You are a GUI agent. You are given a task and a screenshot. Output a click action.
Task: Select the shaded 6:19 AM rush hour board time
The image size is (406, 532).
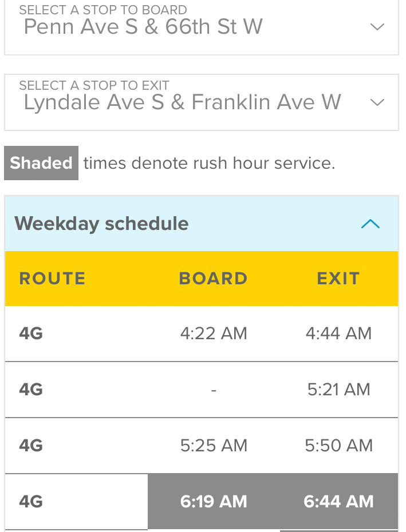tap(214, 502)
